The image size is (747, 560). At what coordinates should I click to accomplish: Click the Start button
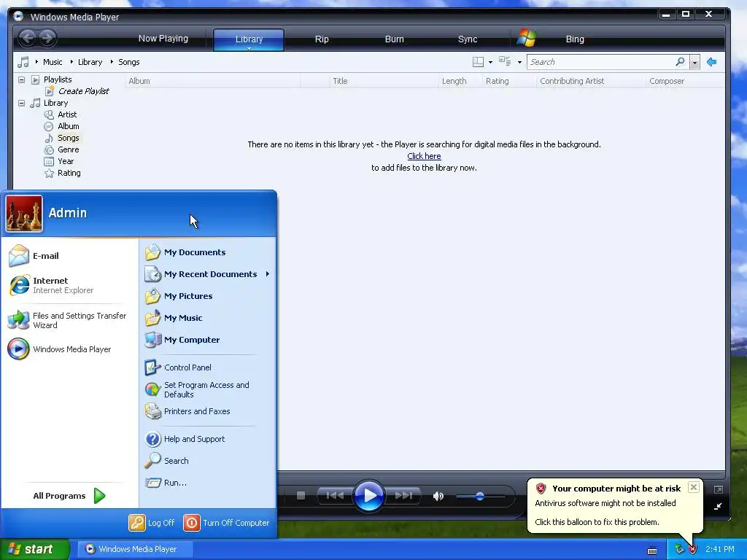35,549
